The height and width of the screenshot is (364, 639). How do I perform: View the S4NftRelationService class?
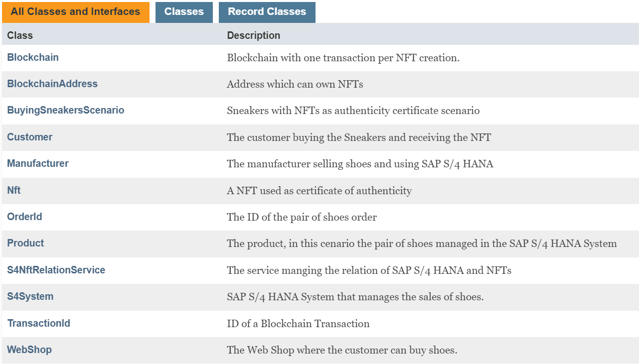tap(56, 269)
